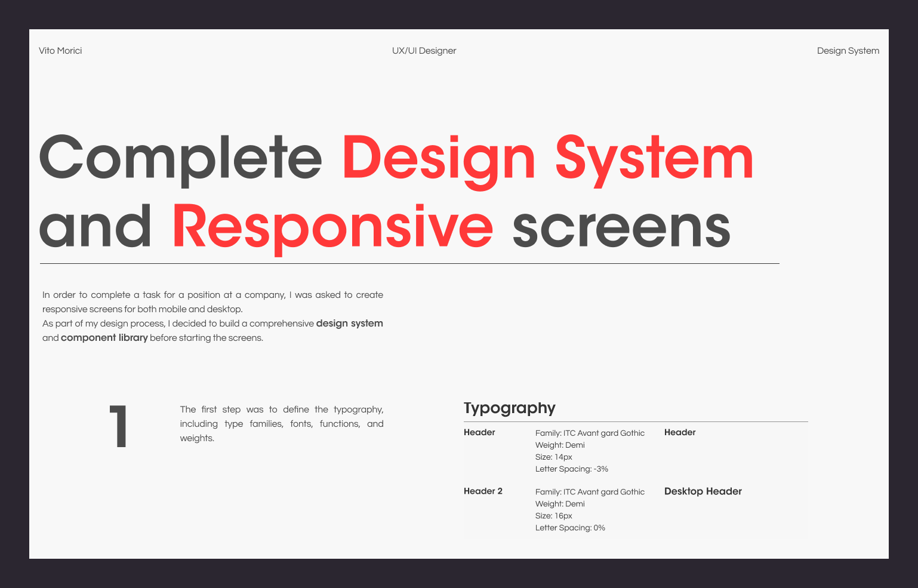The image size is (918, 588).
Task: Select the "Letter Spacing: 0%" line
Action: click(x=570, y=528)
